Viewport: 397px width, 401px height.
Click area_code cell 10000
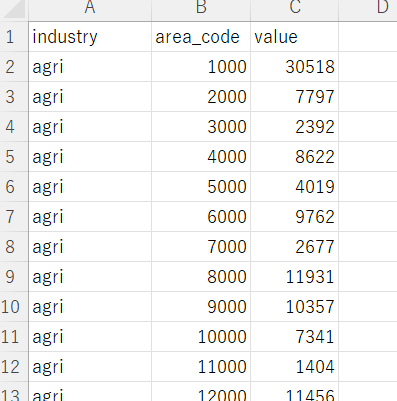[201, 337]
